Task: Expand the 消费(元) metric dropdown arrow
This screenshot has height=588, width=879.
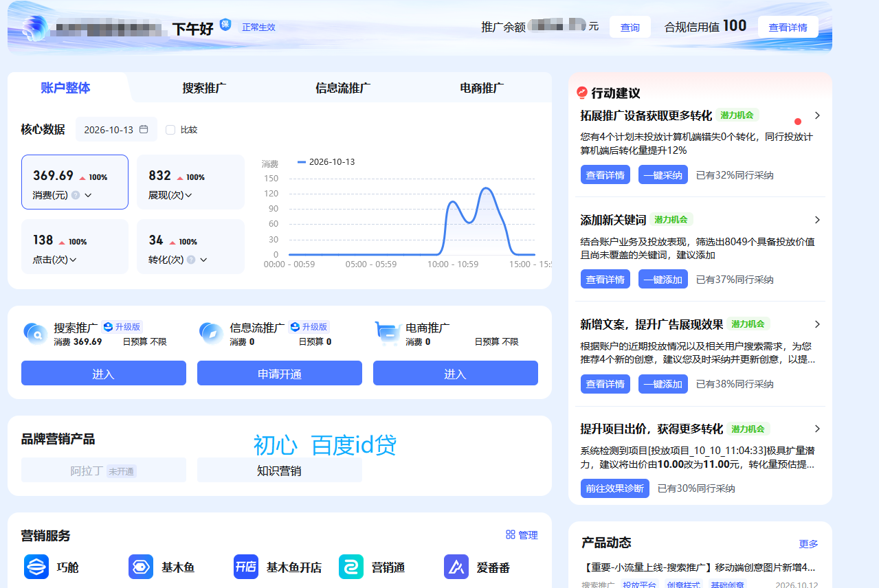Action: 88,195
